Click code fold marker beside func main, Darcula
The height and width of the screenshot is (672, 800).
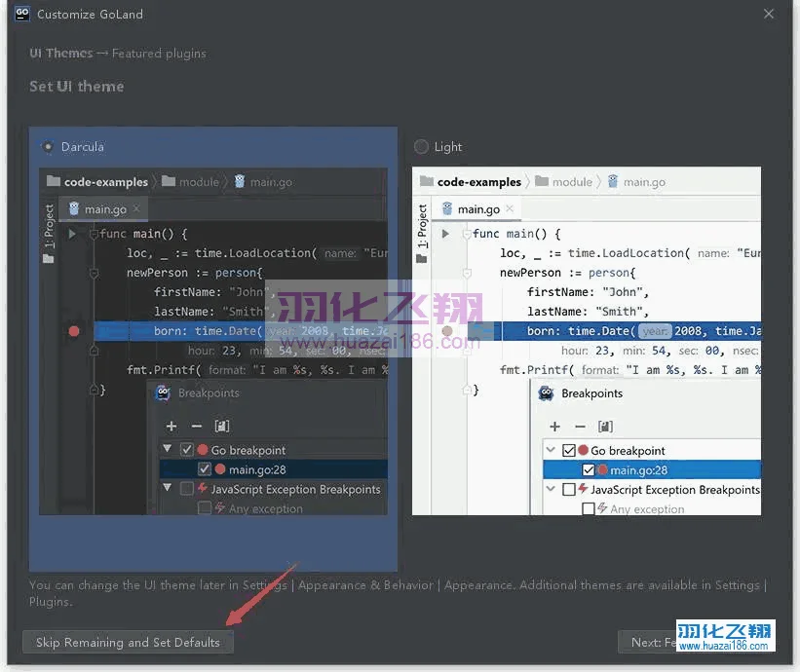click(94, 234)
